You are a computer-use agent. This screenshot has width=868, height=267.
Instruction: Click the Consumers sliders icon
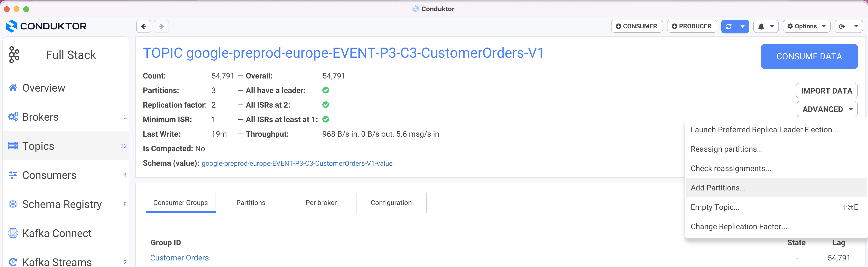[13, 175]
